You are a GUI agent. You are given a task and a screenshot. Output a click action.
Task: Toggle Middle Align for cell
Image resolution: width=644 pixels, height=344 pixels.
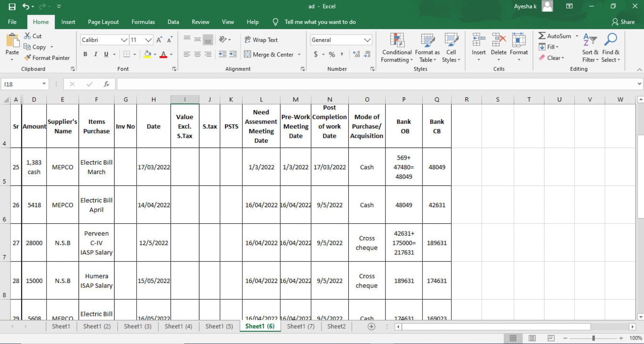[197, 39]
